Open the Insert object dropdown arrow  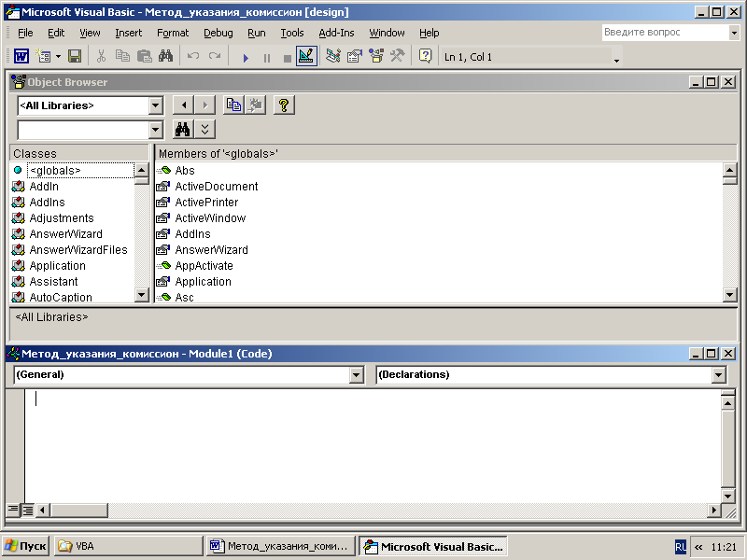[58, 57]
